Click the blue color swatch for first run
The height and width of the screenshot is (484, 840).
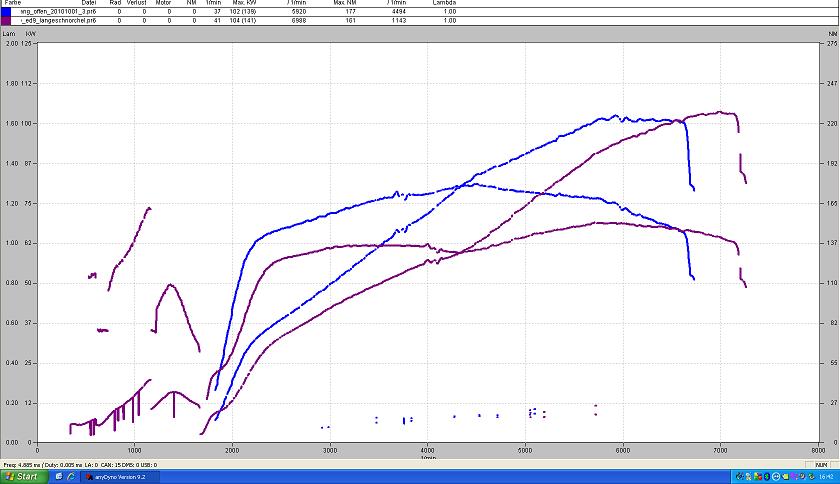pos(7,11)
